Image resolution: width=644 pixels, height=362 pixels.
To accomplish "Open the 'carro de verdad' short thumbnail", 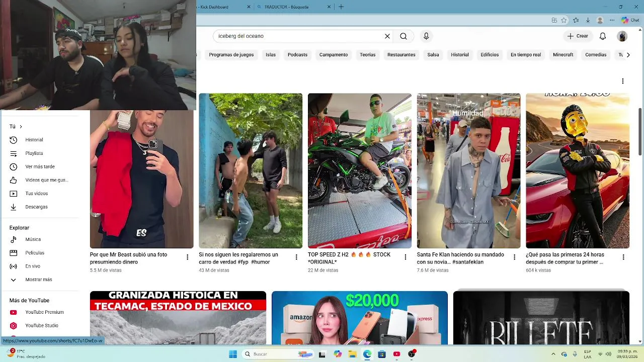I will pos(251,171).
